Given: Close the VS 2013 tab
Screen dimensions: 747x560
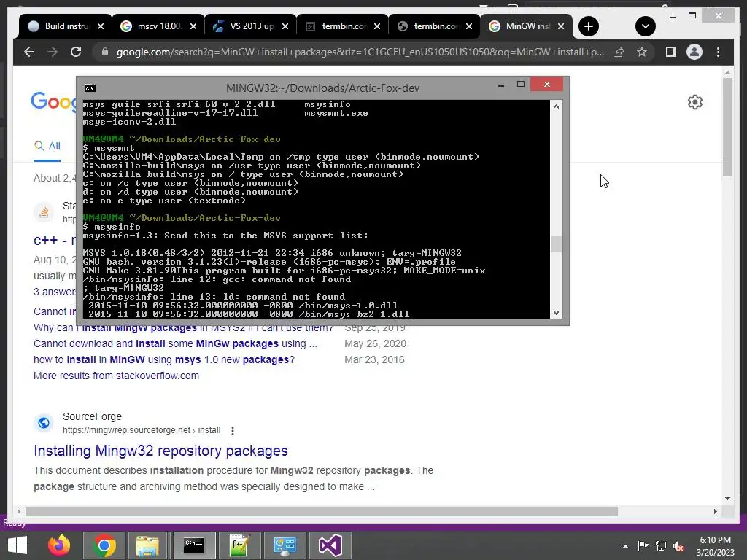Looking at the screenshot, I should point(285,26).
